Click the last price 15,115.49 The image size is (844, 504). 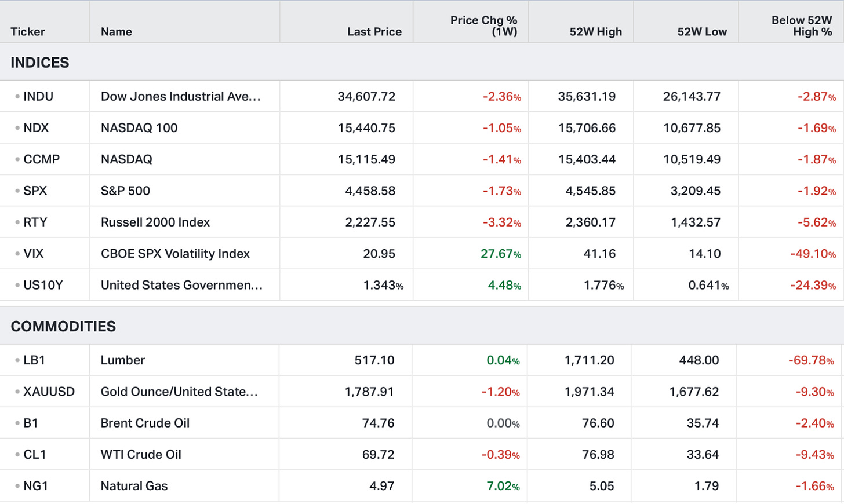pos(366,159)
